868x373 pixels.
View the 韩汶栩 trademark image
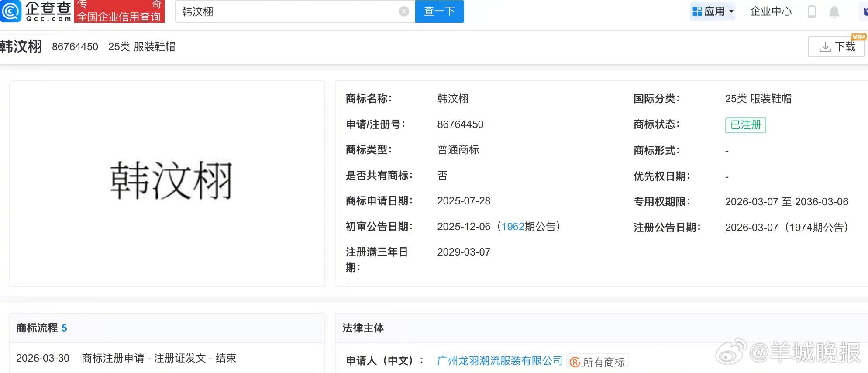(x=171, y=180)
